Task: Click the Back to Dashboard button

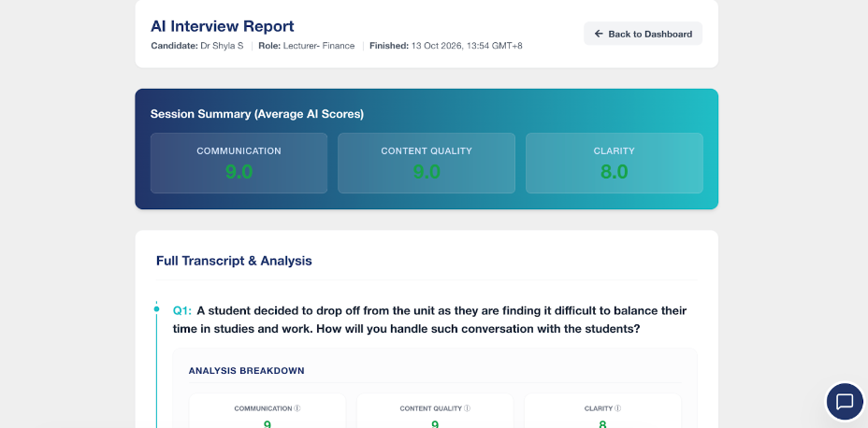Action: coord(643,34)
